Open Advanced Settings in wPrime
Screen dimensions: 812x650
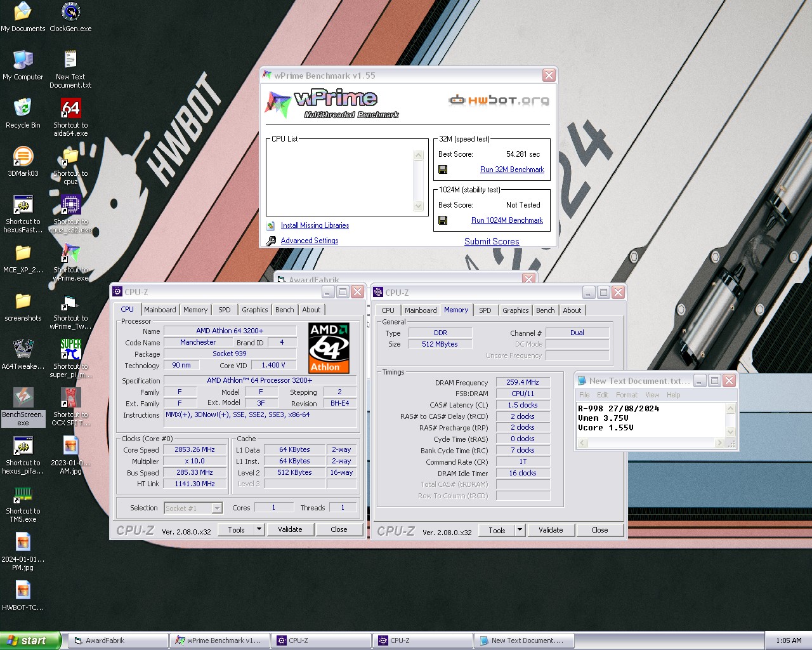coord(310,241)
